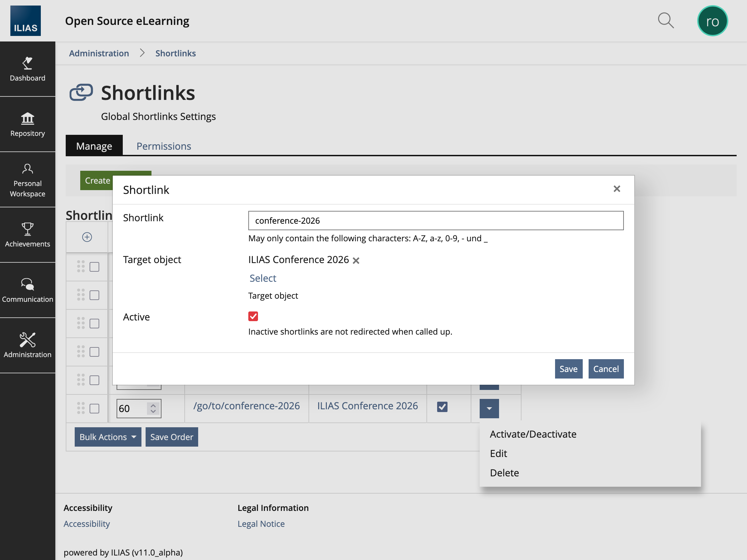This screenshot has height=560, width=747.
Task: Click the ILIAS logo
Action: pyautogui.click(x=26, y=21)
